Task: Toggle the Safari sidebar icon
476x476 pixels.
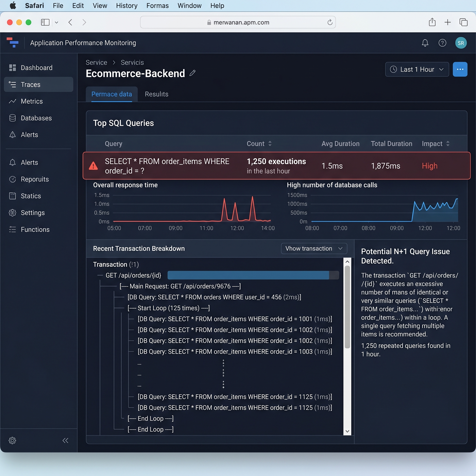Action: [45, 22]
